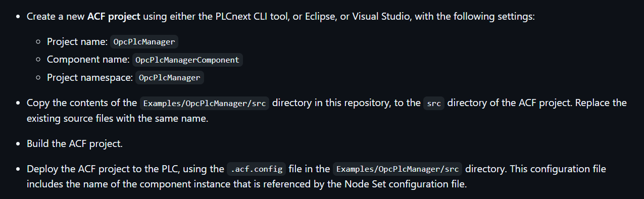Viewport: 644px width, 199px height.
Task: Click the "Build the ACF project." line
Action: [x=75, y=143]
